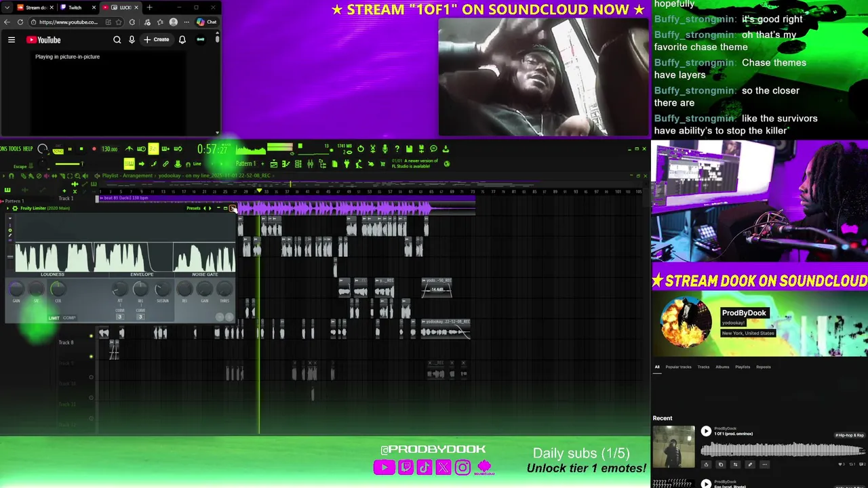Pause playback in FL Studio transport
This screenshot has width=868, height=488.
[x=70, y=149]
